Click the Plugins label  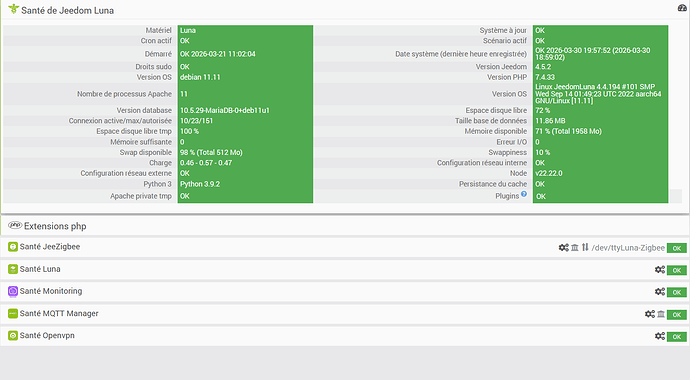point(507,196)
